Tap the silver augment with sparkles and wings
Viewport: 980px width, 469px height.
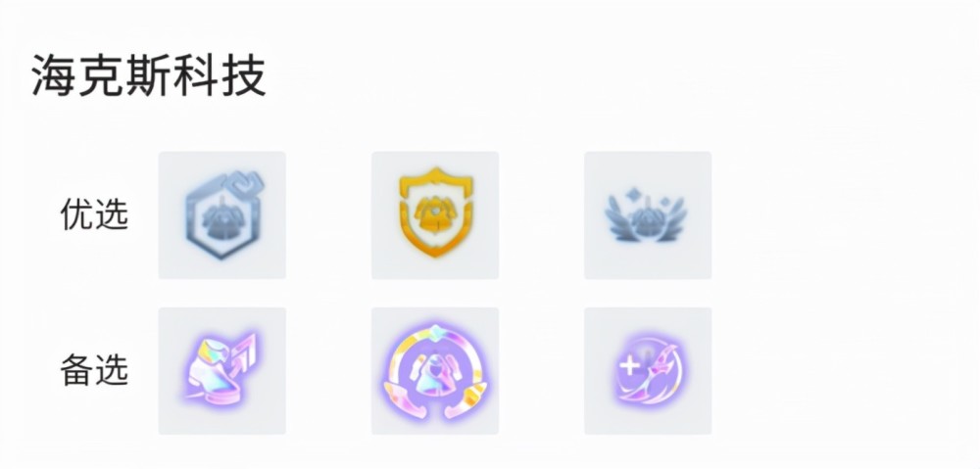point(646,214)
